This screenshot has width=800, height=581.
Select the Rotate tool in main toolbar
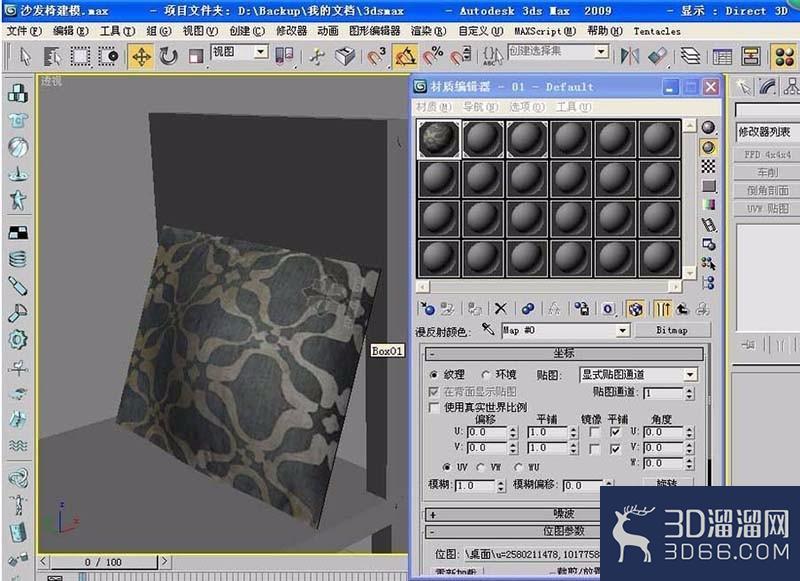click(x=168, y=56)
